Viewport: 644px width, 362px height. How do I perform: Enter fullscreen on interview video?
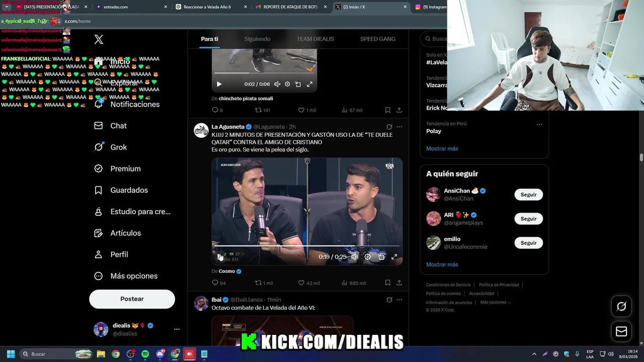pyautogui.click(x=394, y=256)
